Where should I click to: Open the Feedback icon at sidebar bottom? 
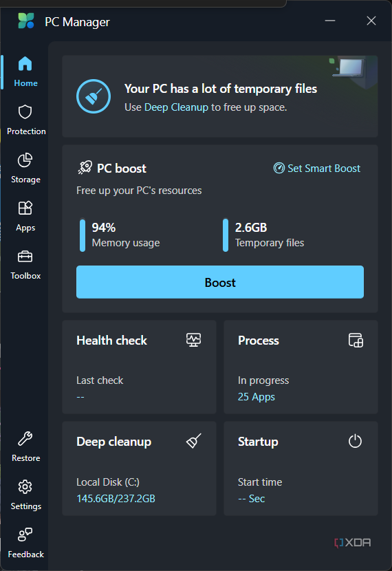(x=25, y=535)
